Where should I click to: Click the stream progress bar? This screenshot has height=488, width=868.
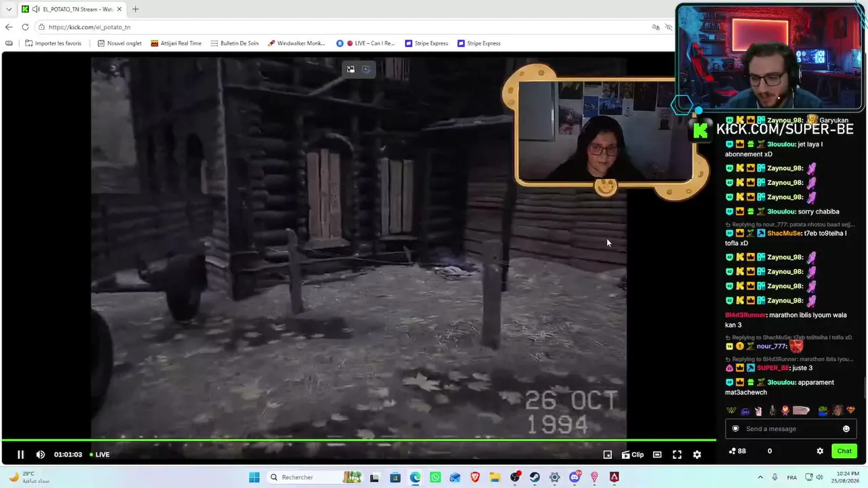point(358,440)
